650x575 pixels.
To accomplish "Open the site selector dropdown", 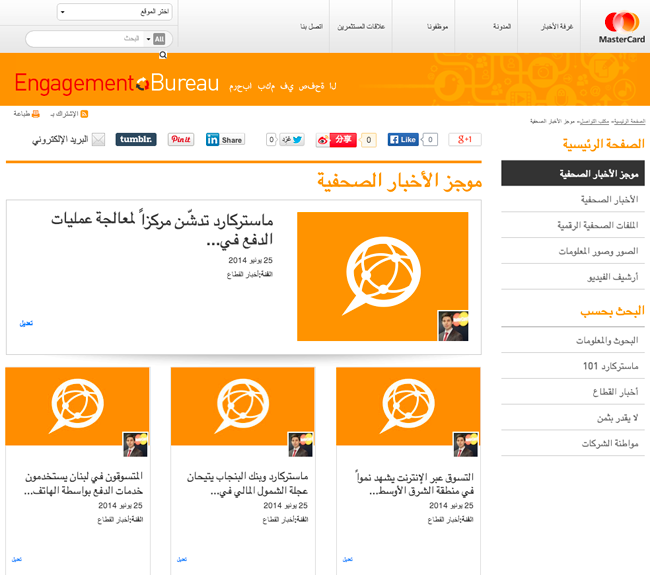I will pyautogui.click(x=114, y=12).
